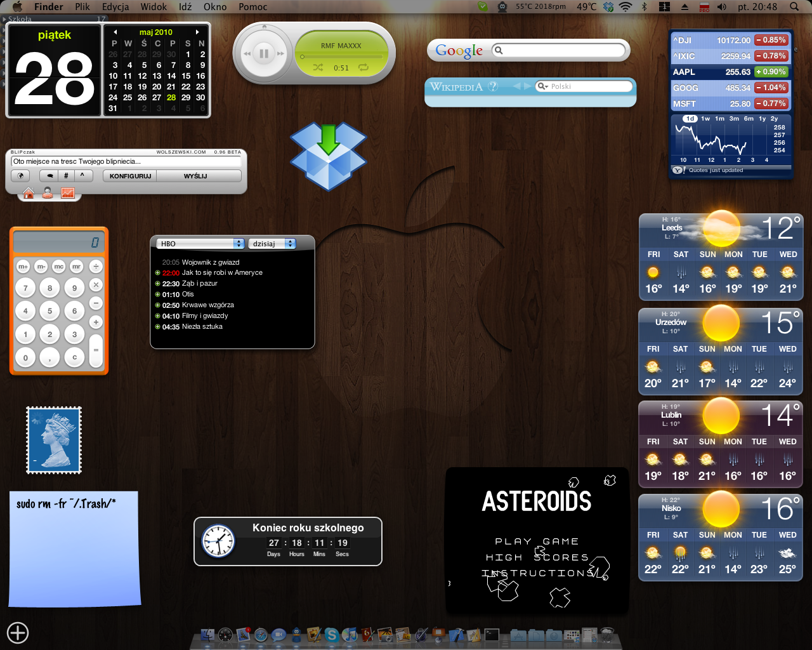This screenshot has width=812, height=650.
Task: Toggle repeat in the iTunes widget
Action: (x=363, y=67)
